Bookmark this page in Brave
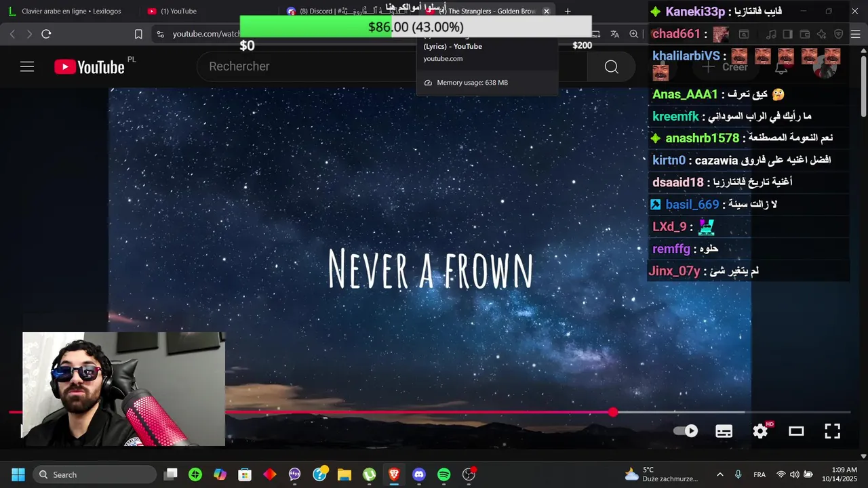 point(138,34)
